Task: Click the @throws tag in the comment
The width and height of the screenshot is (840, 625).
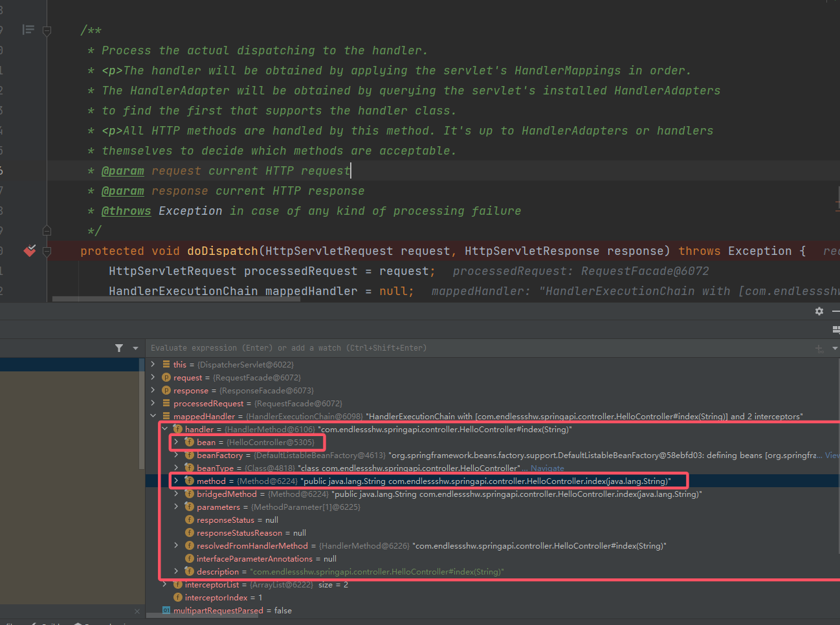Action: tap(126, 211)
